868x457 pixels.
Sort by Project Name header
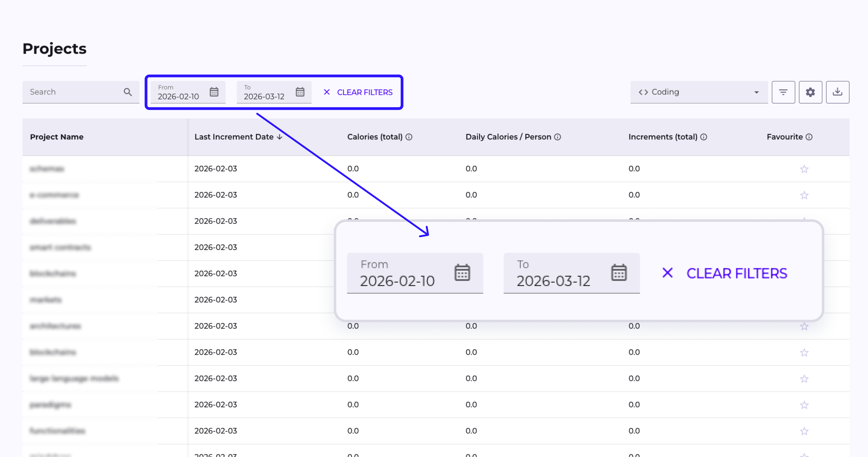(57, 137)
